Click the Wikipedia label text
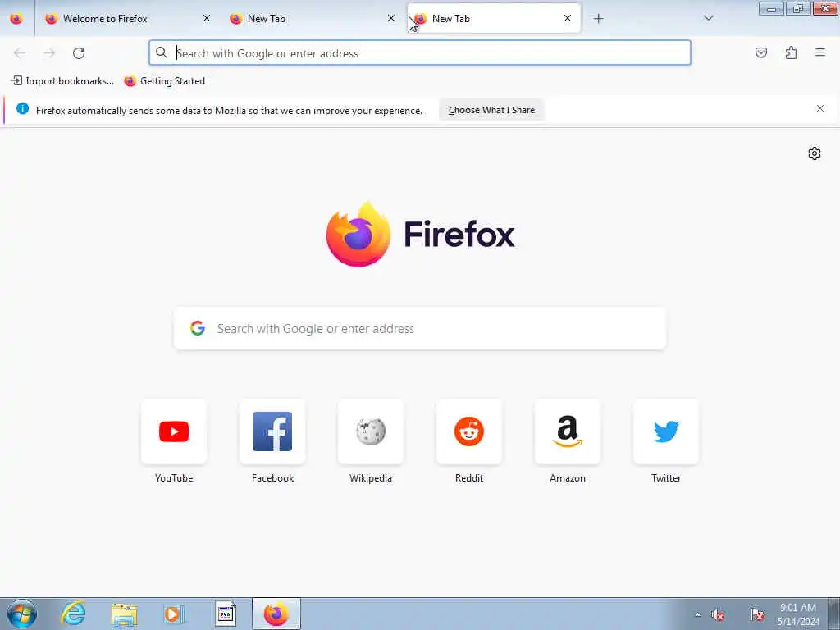The width and height of the screenshot is (840, 630). click(x=371, y=478)
